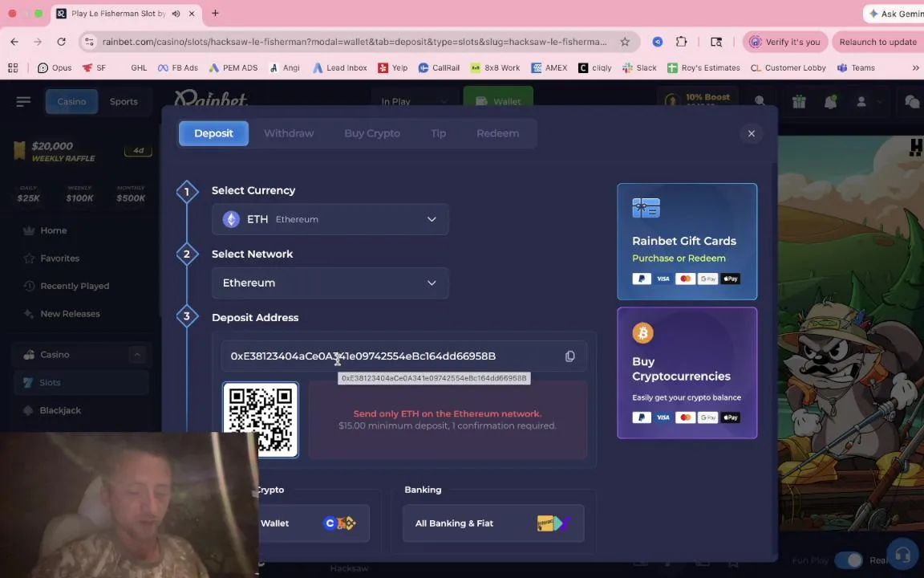Click Verify it's you button
The height and width of the screenshot is (578, 924).
click(x=785, y=42)
